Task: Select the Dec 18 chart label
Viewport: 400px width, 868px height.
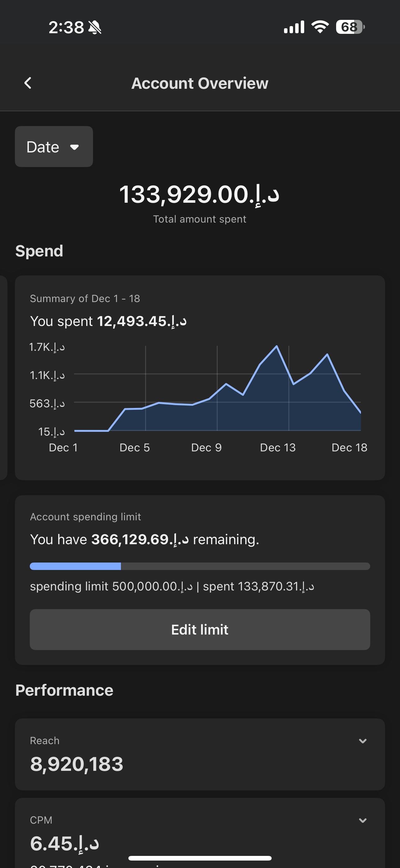Action: [x=349, y=447]
